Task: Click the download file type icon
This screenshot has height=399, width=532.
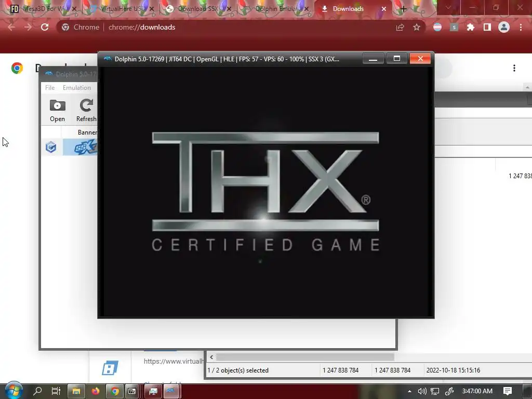Action: point(110,368)
